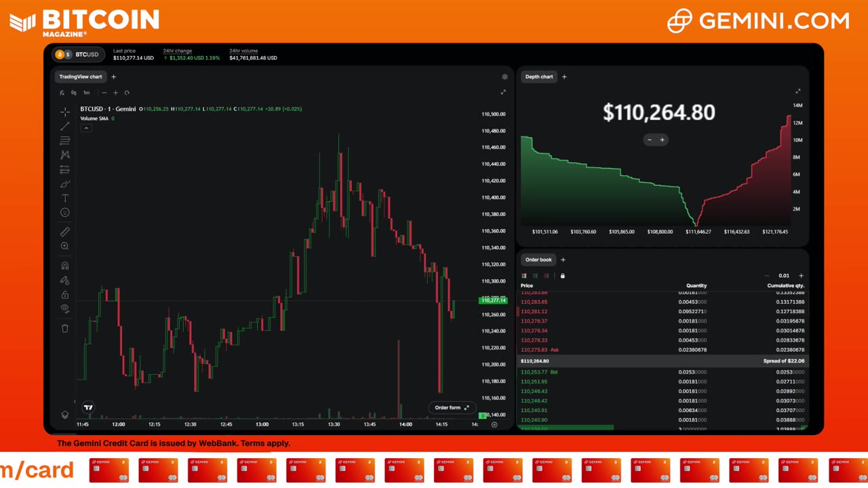
Task: Click the 24hr volume label
Action: [243, 51]
